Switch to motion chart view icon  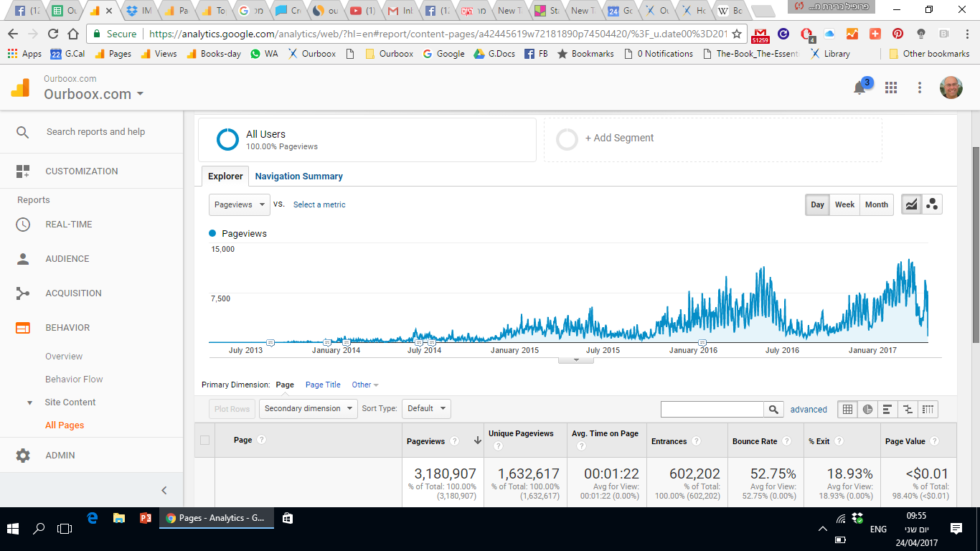pyautogui.click(x=932, y=204)
